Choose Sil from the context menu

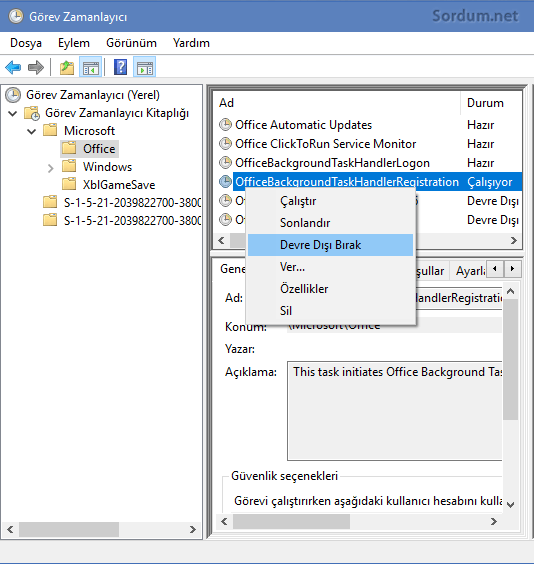coord(330,311)
